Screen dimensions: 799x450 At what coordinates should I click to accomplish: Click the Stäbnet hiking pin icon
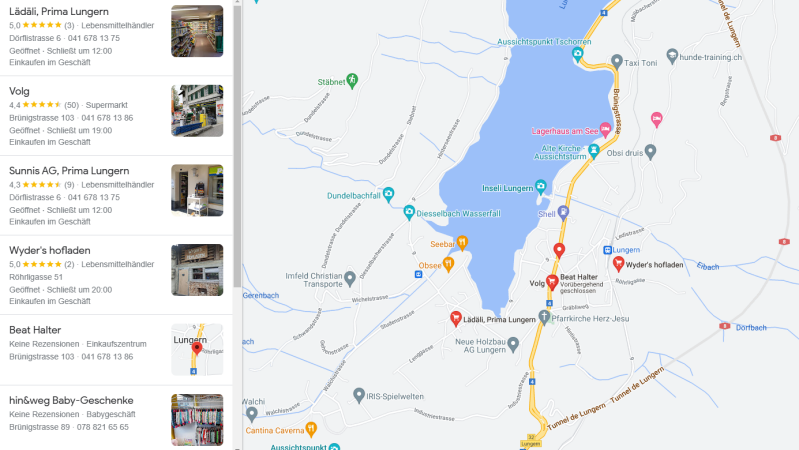[352, 81]
